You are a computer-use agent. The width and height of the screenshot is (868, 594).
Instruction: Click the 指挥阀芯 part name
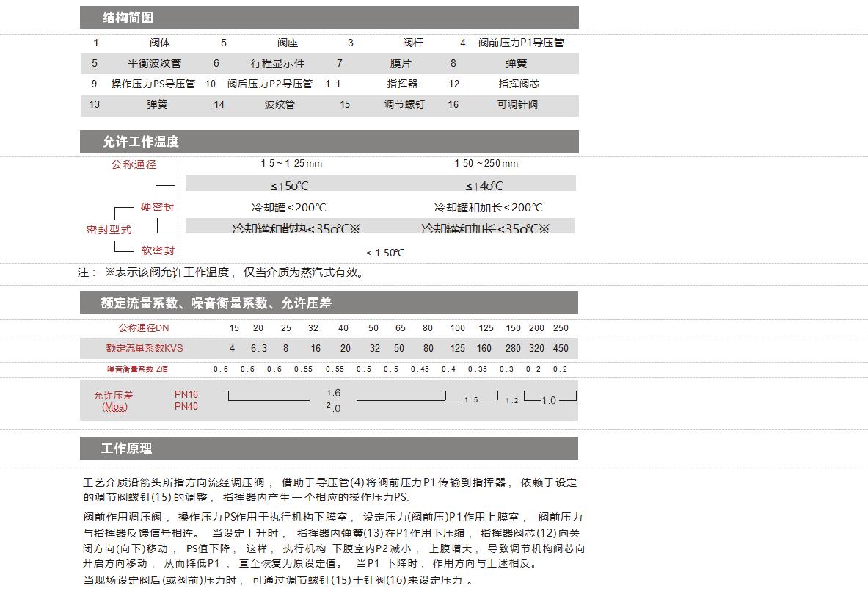click(x=519, y=84)
